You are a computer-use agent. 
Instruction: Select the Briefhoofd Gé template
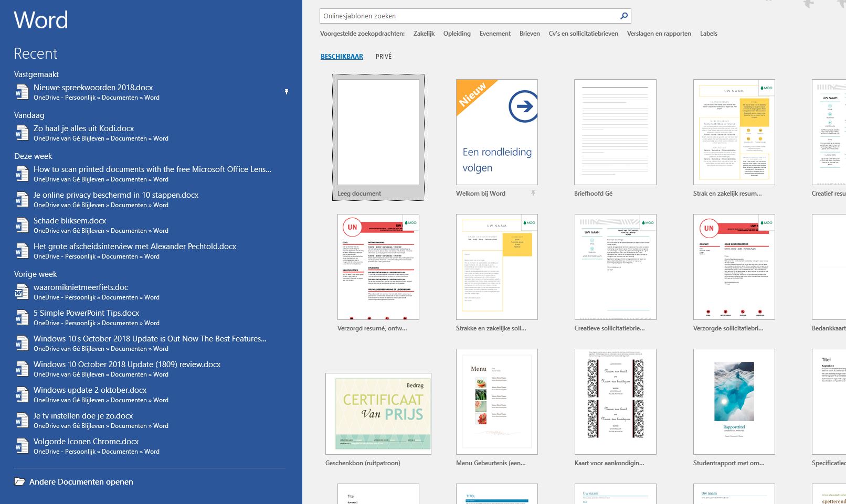(616, 132)
